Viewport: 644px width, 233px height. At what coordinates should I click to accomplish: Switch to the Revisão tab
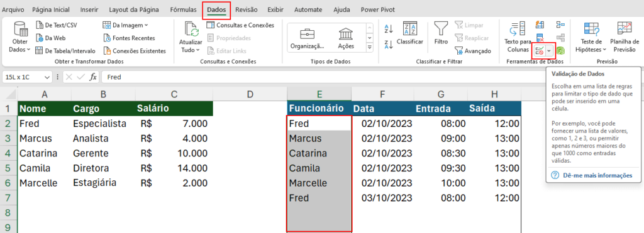(x=247, y=10)
